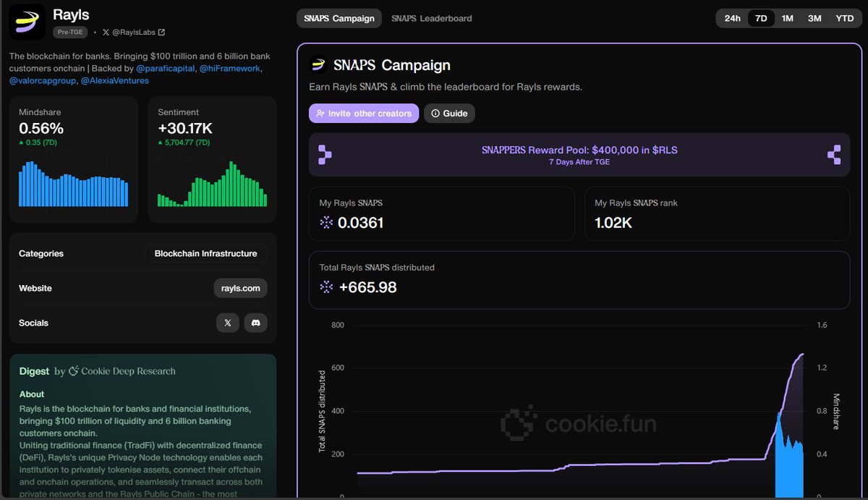
Task: Open the @RaylsLabs handle link
Action: click(x=135, y=32)
